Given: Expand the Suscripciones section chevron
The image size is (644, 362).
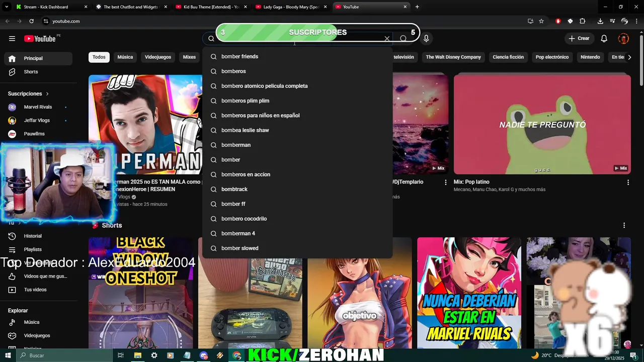Looking at the screenshot, I should coord(47,94).
